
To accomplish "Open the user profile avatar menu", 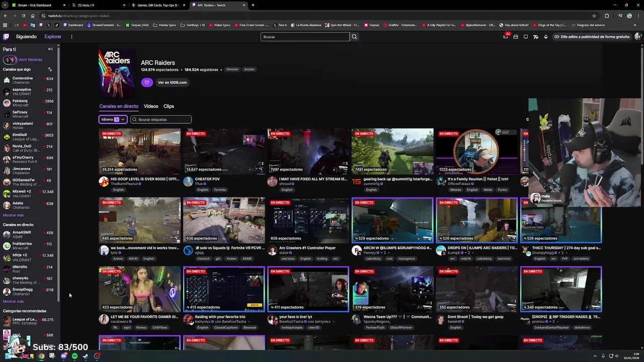I will 637,37.
